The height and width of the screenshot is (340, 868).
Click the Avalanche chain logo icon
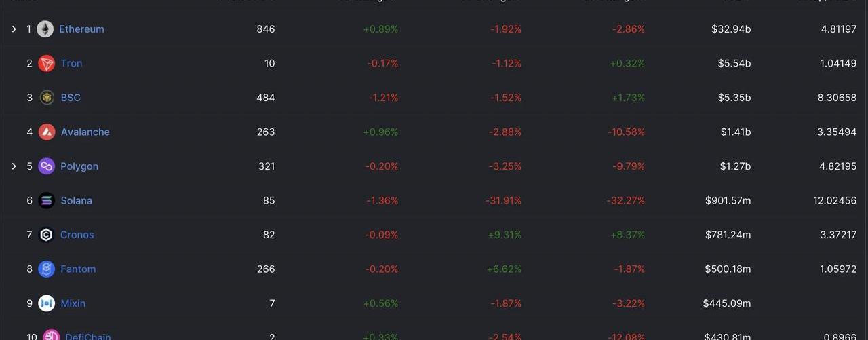click(47, 132)
